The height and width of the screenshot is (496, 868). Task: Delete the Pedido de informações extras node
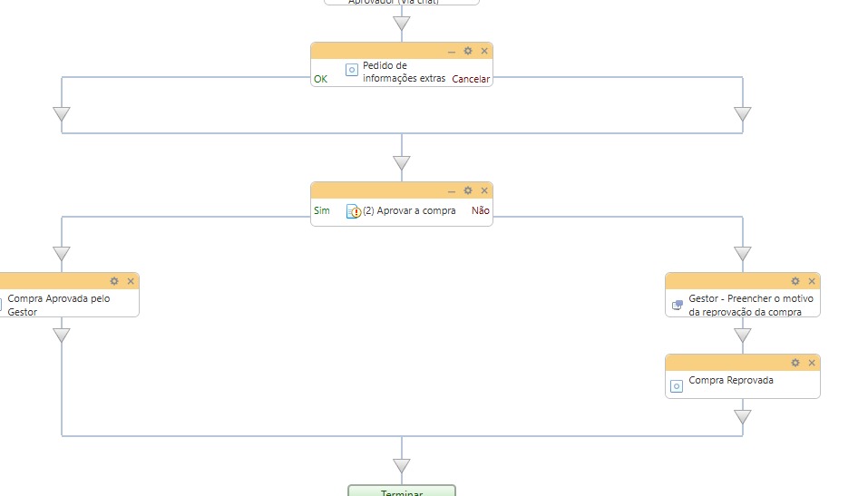(x=484, y=52)
